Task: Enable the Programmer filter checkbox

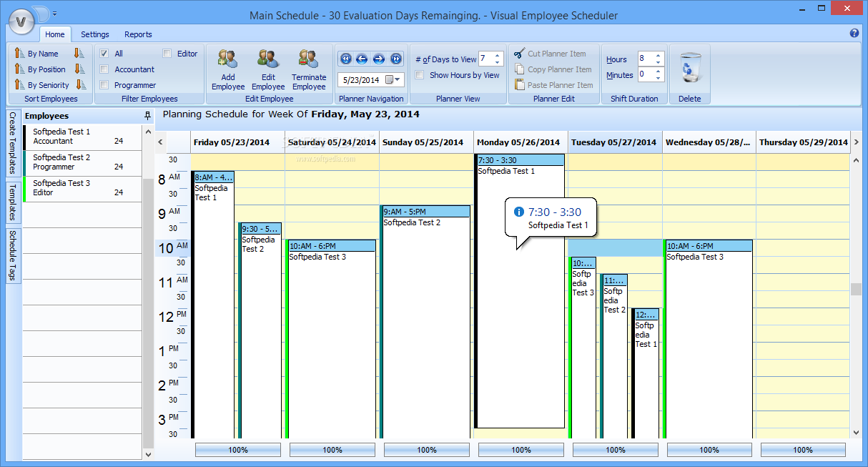Action: tap(104, 85)
